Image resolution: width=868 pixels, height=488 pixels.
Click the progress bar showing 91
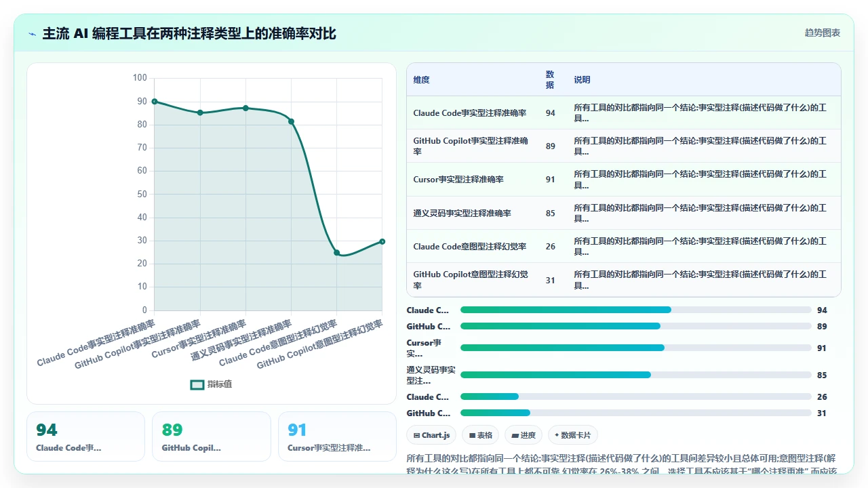(636, 348)
